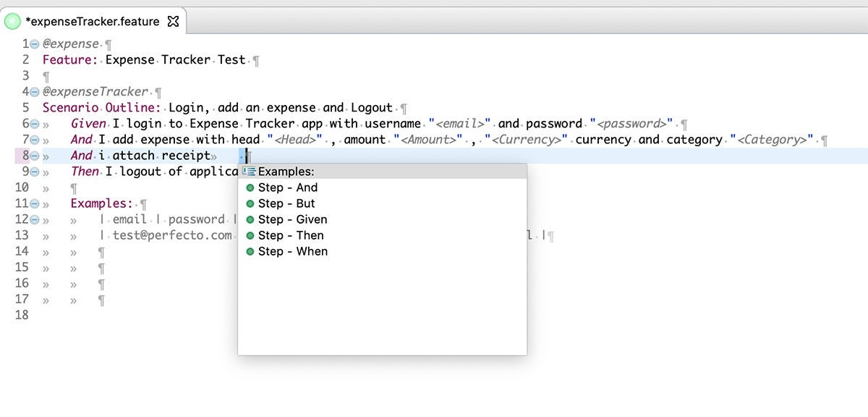The image size is (868, 417).
Task: Choose Step - But suggestion
Action: [x=383, y=203]
